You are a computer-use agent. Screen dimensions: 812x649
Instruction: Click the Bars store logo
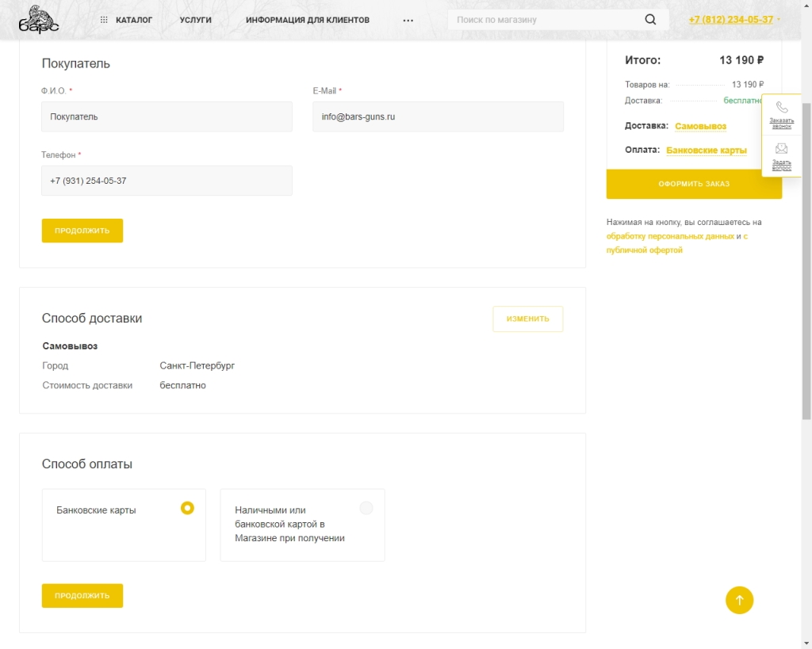(38, 21)
